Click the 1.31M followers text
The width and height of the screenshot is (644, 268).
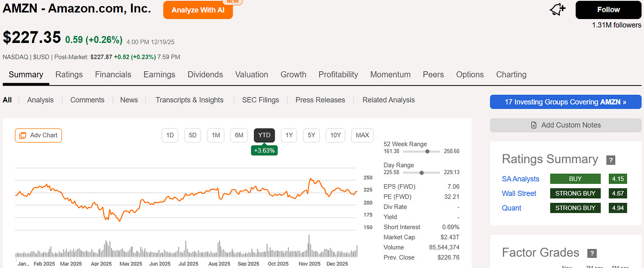(617, 25)
